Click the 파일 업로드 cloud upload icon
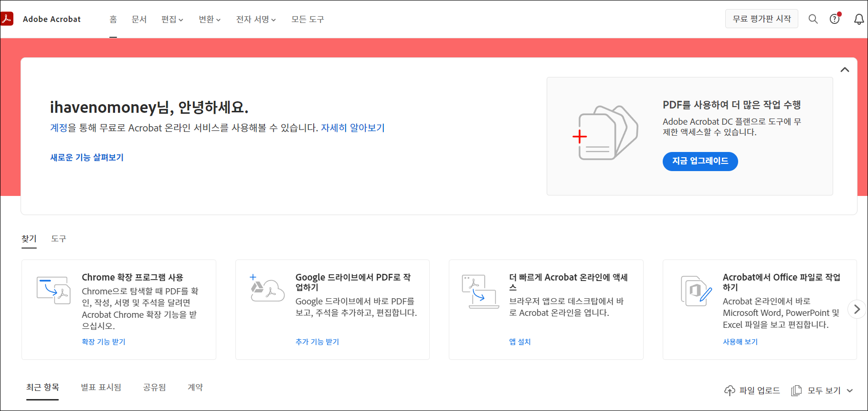The height and width of the screenshot is (411, 868). tap(730, 390)
